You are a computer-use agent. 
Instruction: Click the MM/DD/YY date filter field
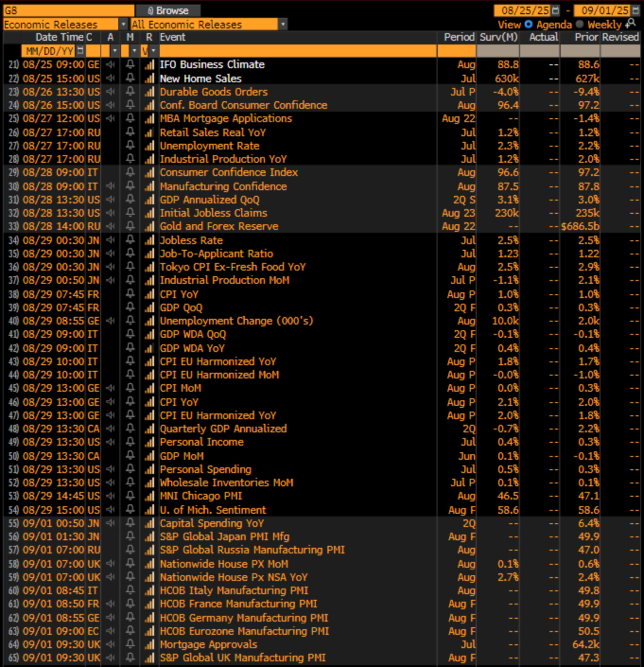pos(49,51)
